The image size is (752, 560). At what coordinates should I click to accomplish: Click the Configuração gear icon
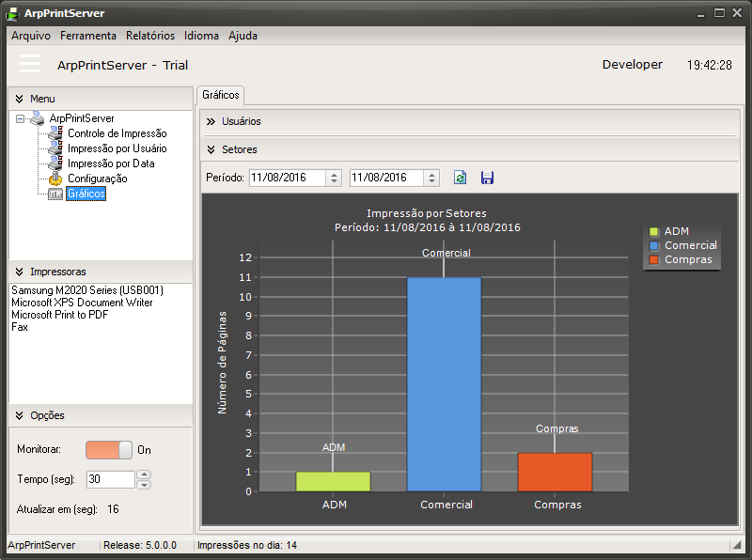pyautogui.click(x=56, y=179)
